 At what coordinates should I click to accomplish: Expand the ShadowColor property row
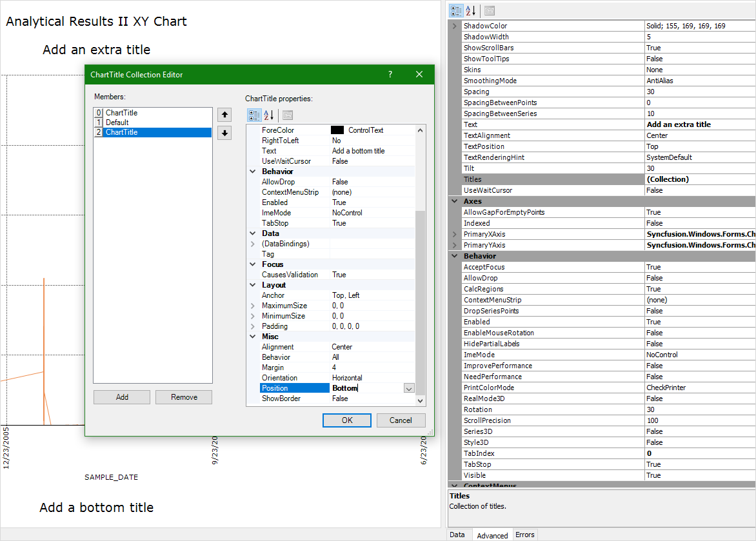tap(454, 26)
